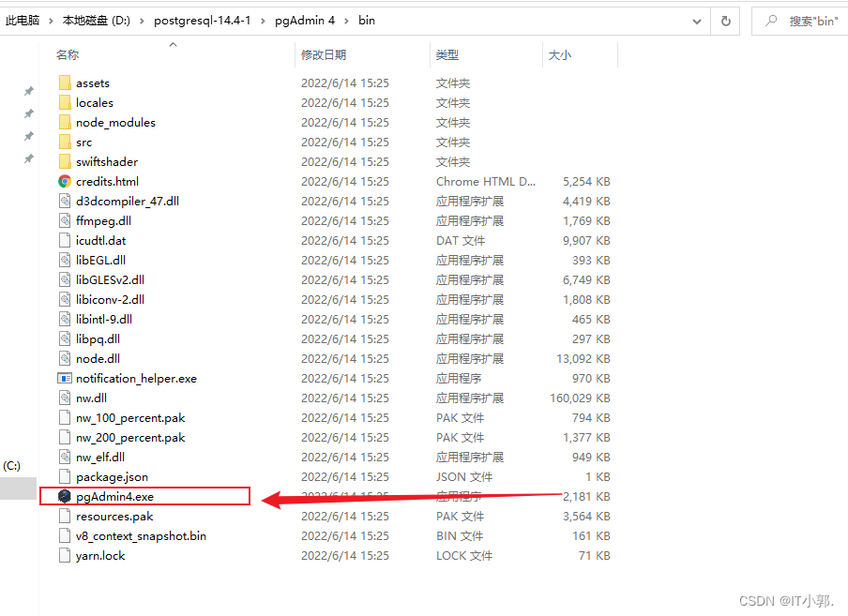
Task: Select the libEGL.dll file icon
Action: point(65,260)
